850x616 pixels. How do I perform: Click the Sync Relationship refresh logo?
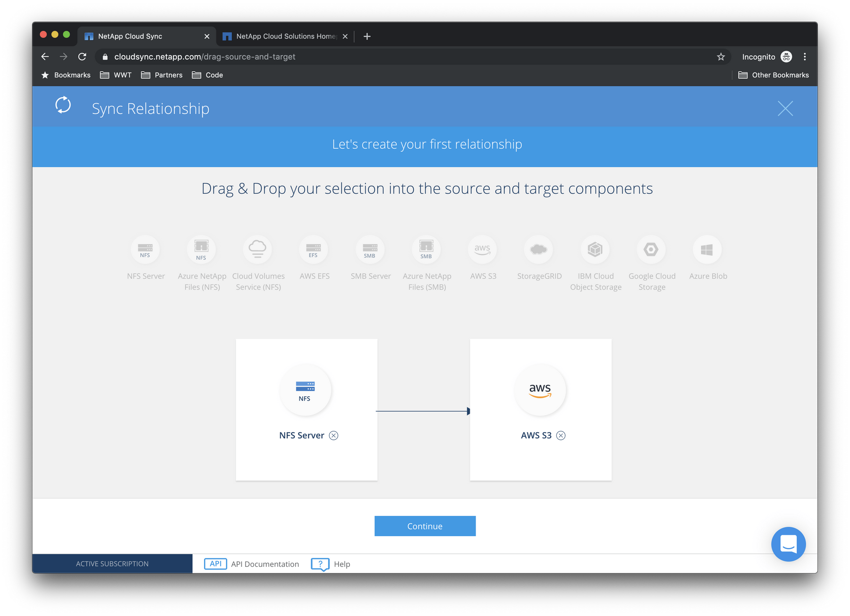point(63,105)
